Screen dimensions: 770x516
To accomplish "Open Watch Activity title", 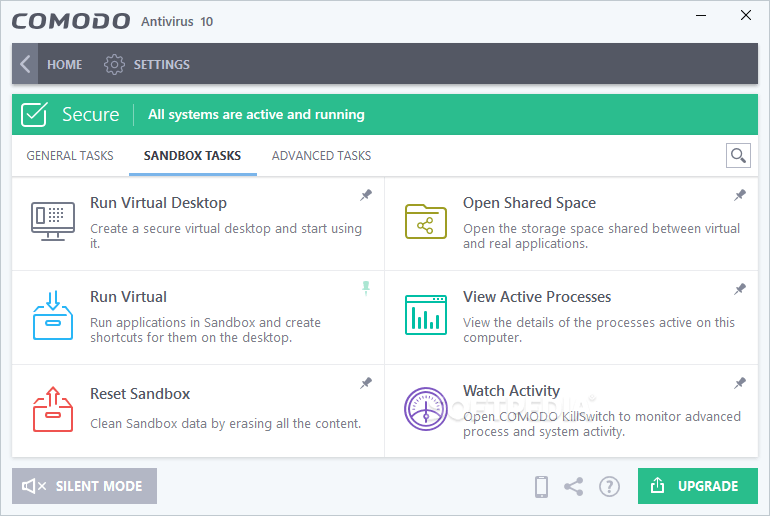I will (x=511, y=391).
